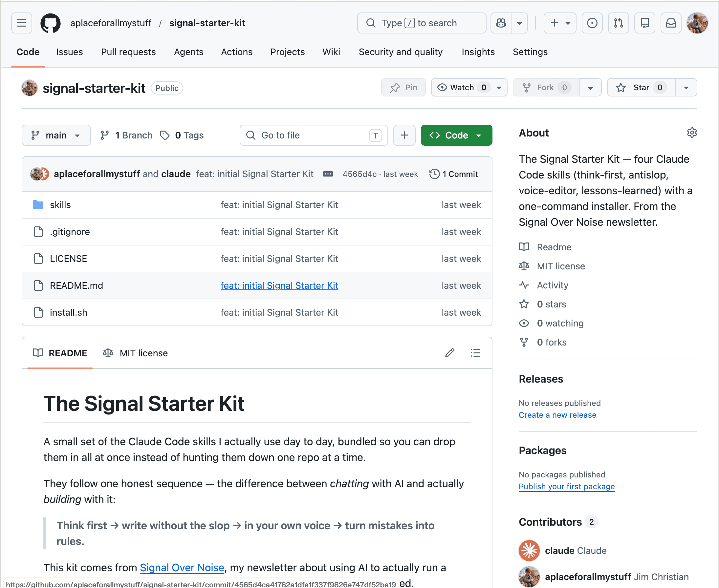View the 0 forks link
The width and height of the screenshot is (719, 588).
pyautogui.click(x=543, y=342)
